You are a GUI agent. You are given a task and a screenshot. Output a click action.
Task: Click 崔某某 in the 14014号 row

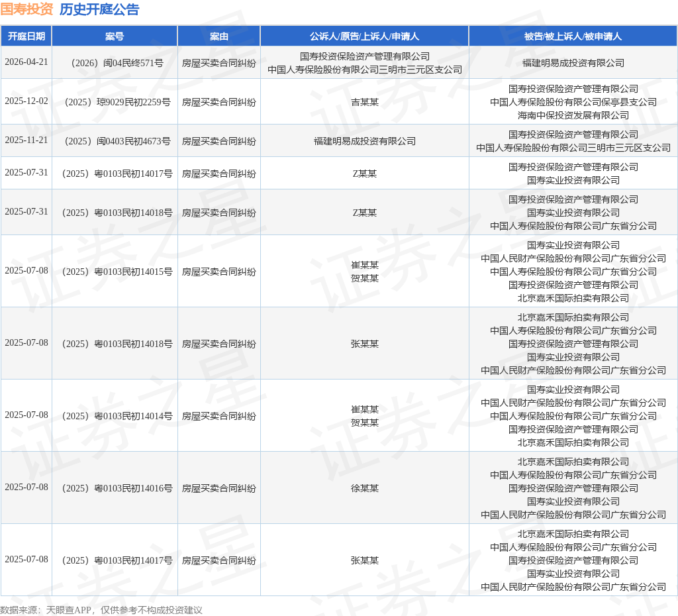pos(365,409)
